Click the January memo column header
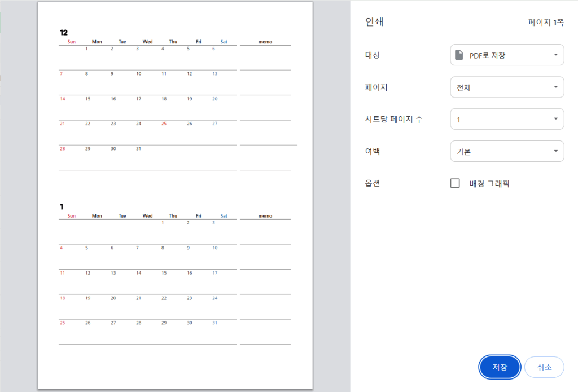This screenshot has height=392, width=578. tap(265, 216)
